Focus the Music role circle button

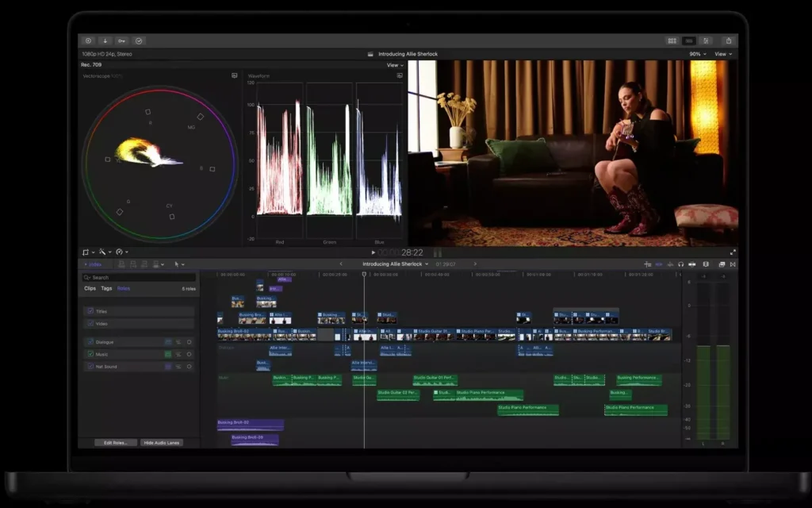click(x=189, y=354)
